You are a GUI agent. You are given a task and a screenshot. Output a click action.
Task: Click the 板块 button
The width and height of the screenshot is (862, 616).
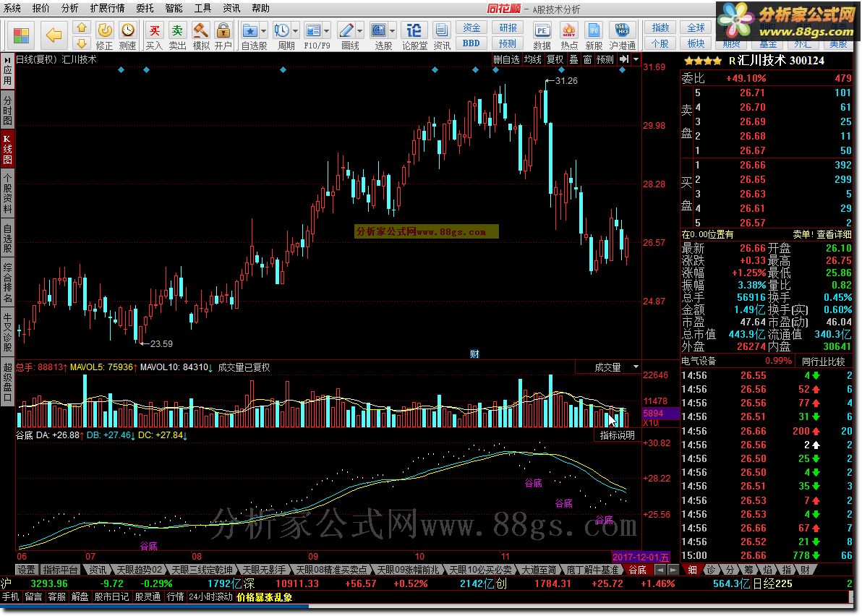696,43
